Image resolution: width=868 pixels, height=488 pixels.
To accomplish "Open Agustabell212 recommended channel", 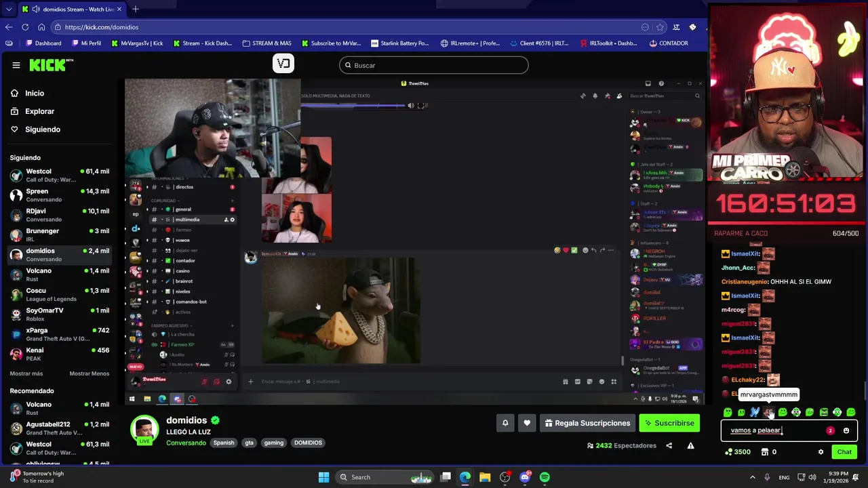I will click(60, 428).
